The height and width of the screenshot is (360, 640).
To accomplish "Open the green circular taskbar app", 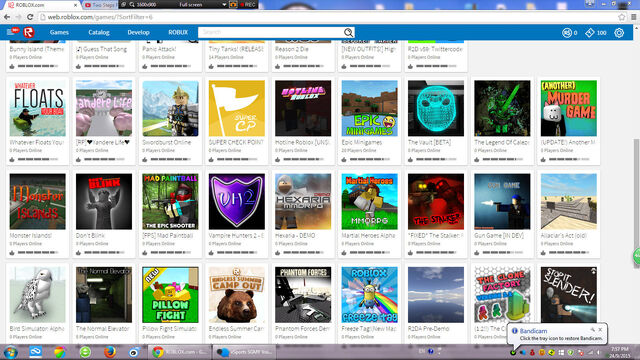I will 85,352.
